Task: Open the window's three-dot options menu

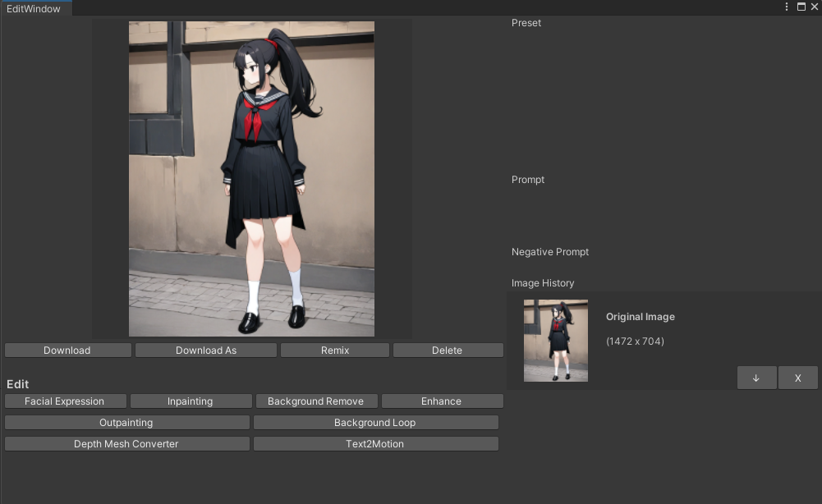Action: point(788,7)
